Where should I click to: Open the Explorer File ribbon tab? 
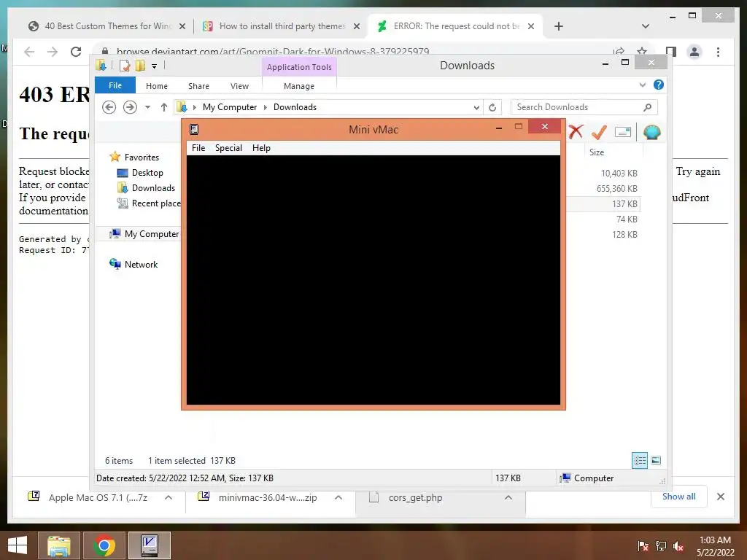pyautogui.click(x=115, y=86)
